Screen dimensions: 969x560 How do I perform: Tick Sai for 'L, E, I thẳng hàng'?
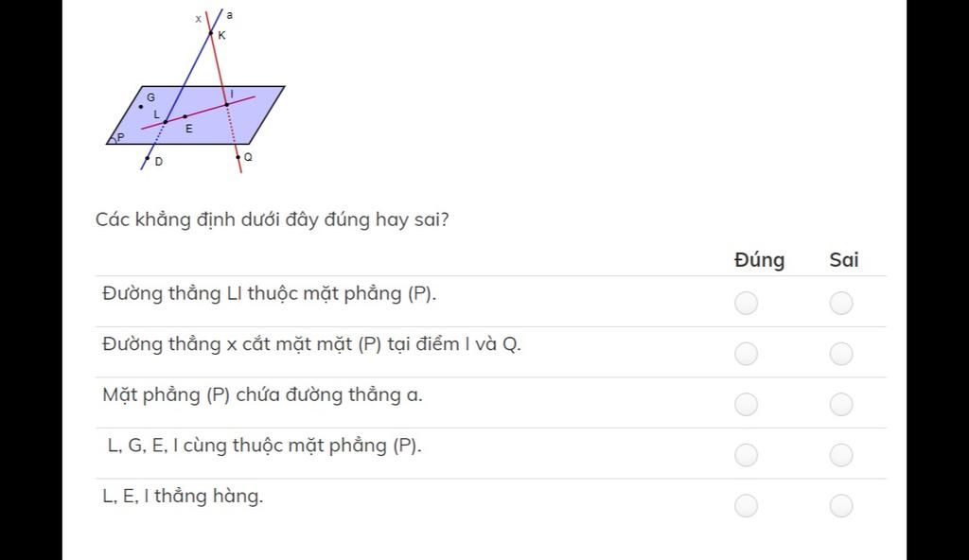pos(841,505)
